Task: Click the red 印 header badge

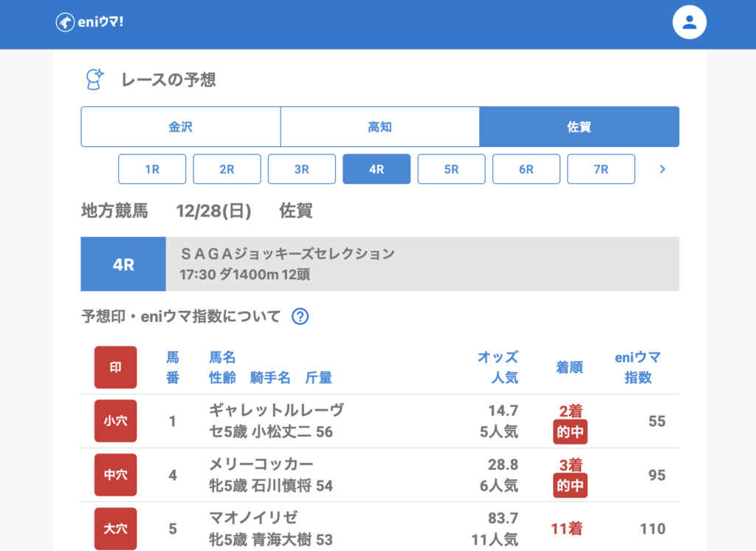Action: [x=115, y=367]
